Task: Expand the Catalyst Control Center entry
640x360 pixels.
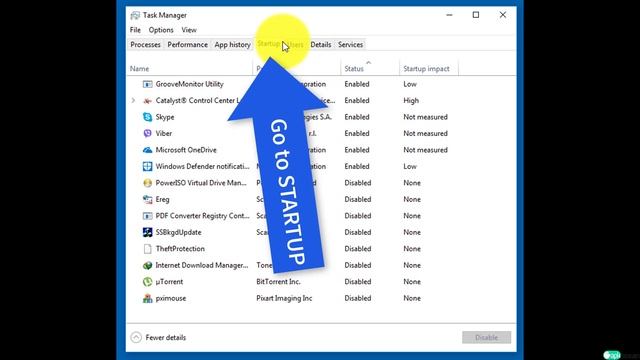Action: click(x=133, y=100)
